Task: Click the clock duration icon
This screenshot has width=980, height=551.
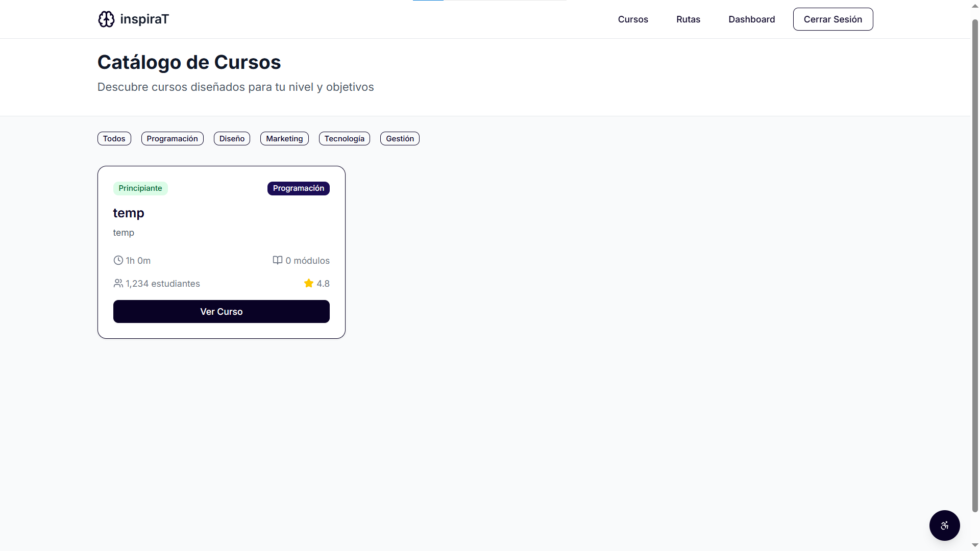Action: click(x=118, y=260)
